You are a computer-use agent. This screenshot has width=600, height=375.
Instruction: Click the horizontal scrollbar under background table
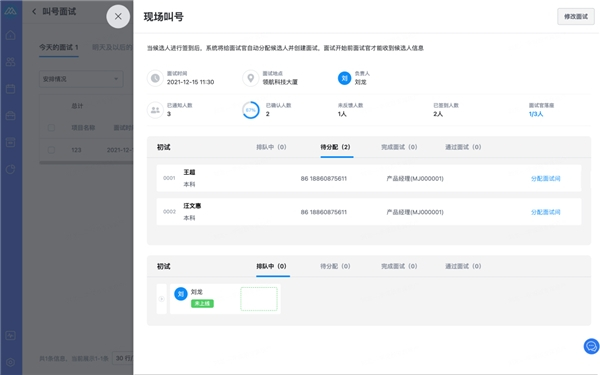(86, 163)
